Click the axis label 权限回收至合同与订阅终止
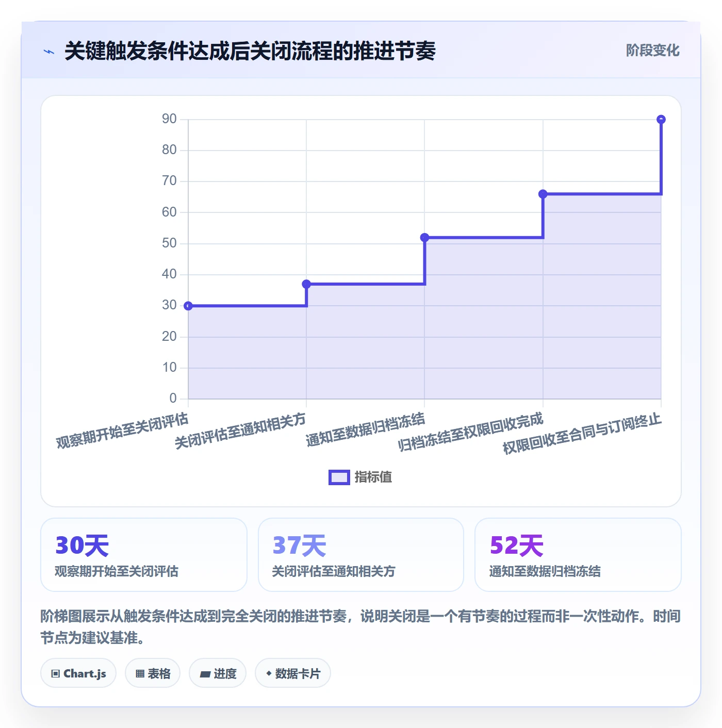 click(x=582, y=434)
